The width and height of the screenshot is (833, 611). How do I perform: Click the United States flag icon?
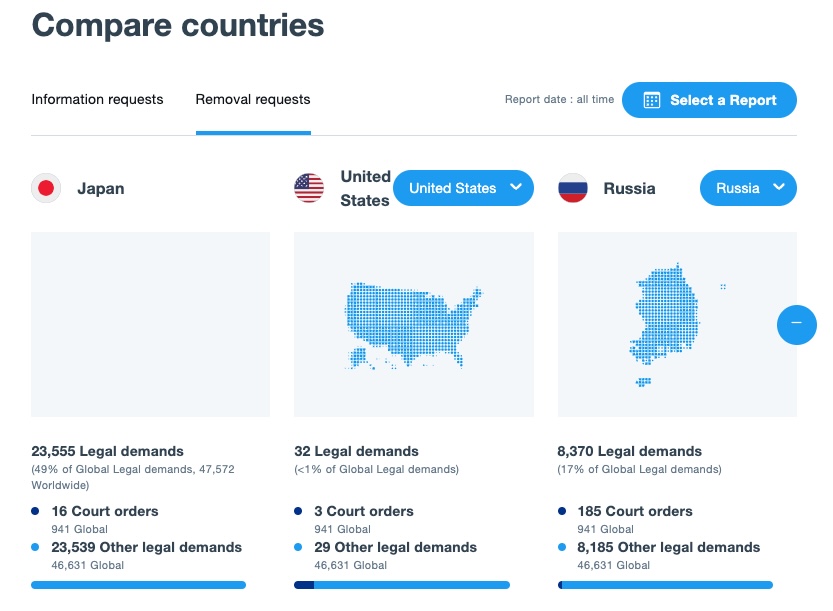[308, 188]
